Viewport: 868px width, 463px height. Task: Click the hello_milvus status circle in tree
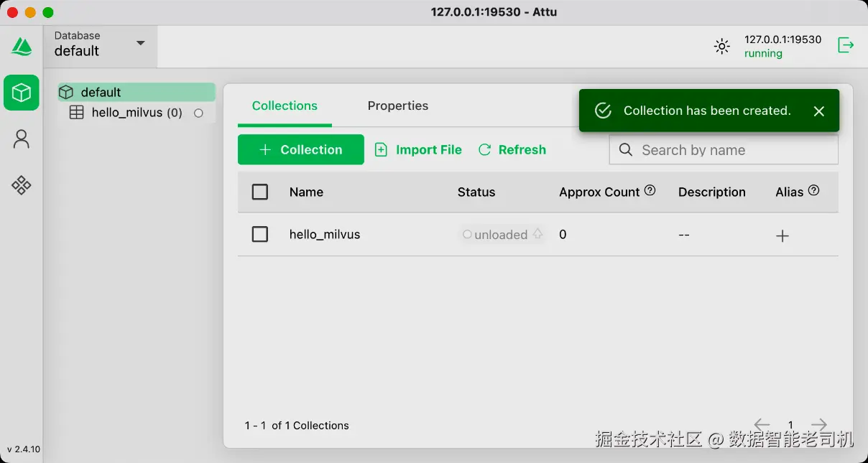198,113
